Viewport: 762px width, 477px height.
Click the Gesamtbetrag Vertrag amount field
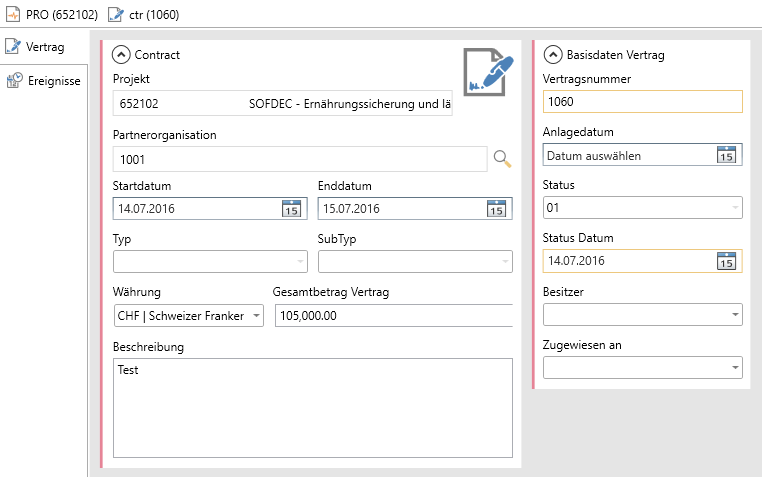(x=391, y=316)
